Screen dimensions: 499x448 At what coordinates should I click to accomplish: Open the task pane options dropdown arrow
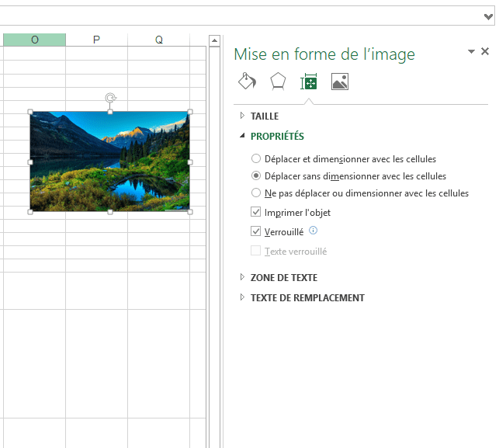pos(471,52)
